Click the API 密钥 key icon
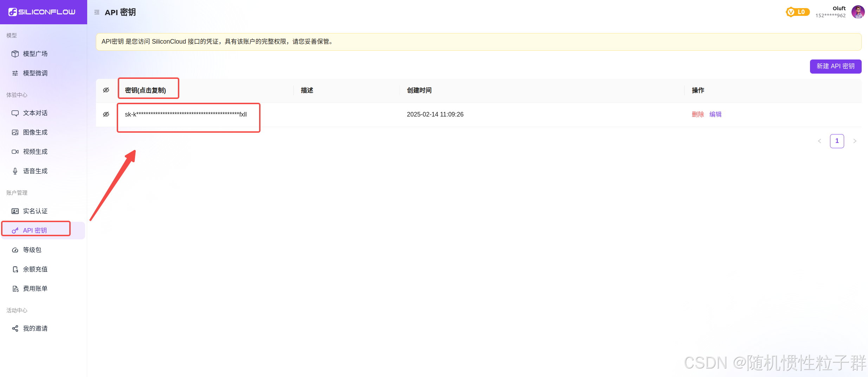 point(15,231)
